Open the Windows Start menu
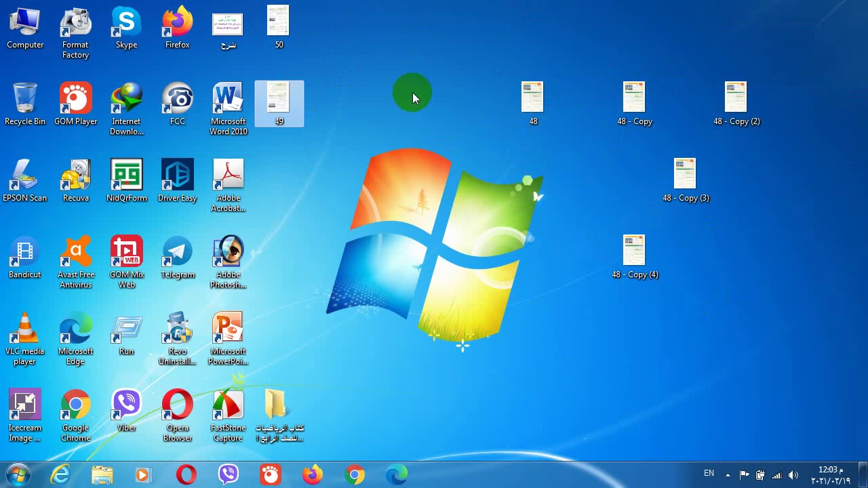This screenshot has height=488, width=868. coord(18,474)
